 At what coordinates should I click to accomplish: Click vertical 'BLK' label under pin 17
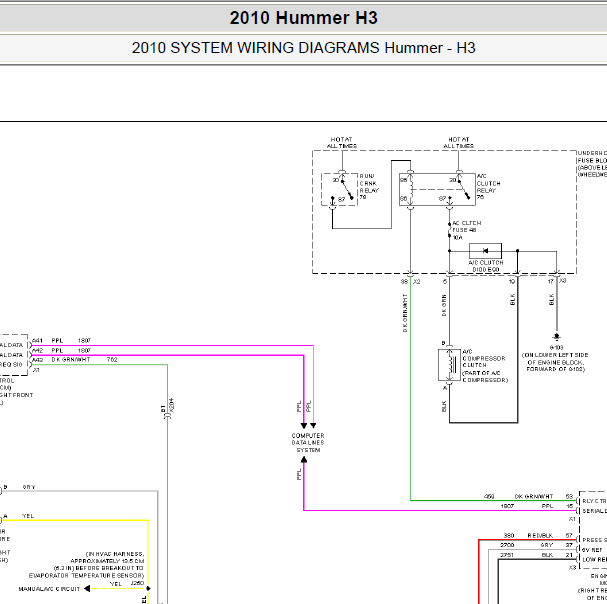552,300
